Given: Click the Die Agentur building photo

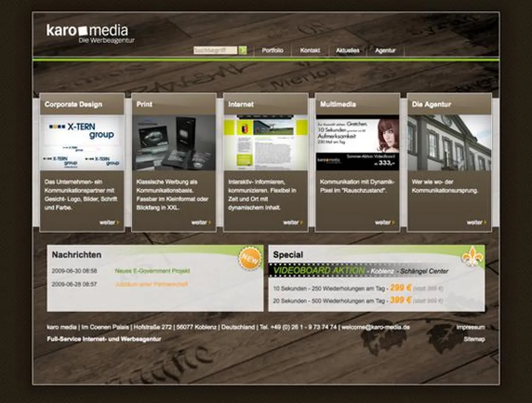Looking at the screenshot, I should [x=449, y=142].
